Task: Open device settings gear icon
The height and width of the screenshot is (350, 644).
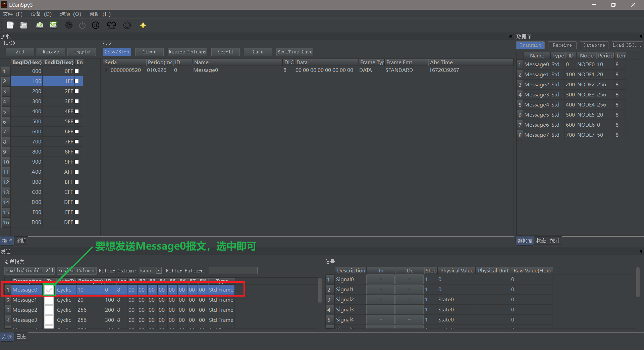Action: point(69,25)
